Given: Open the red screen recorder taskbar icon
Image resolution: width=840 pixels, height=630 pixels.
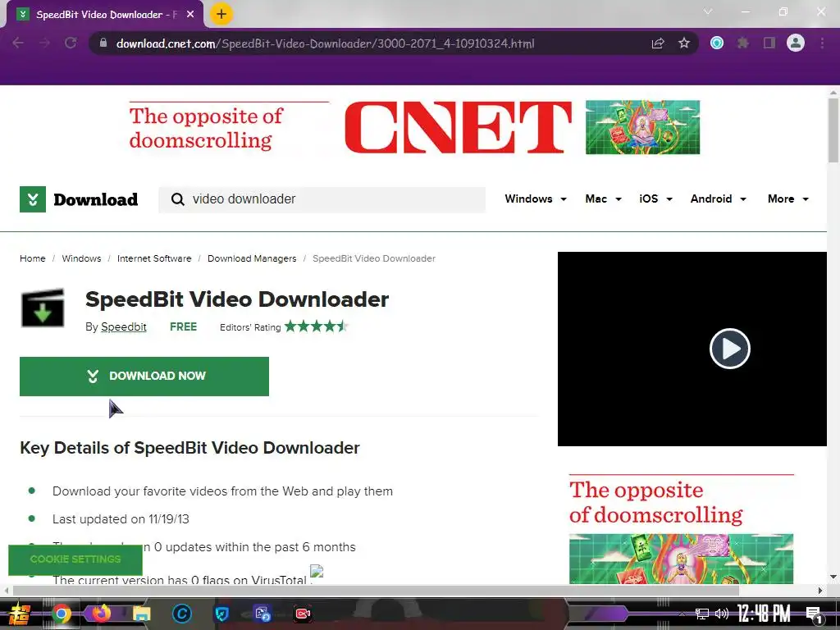Looking at the screenshot, I should point(303,614).
